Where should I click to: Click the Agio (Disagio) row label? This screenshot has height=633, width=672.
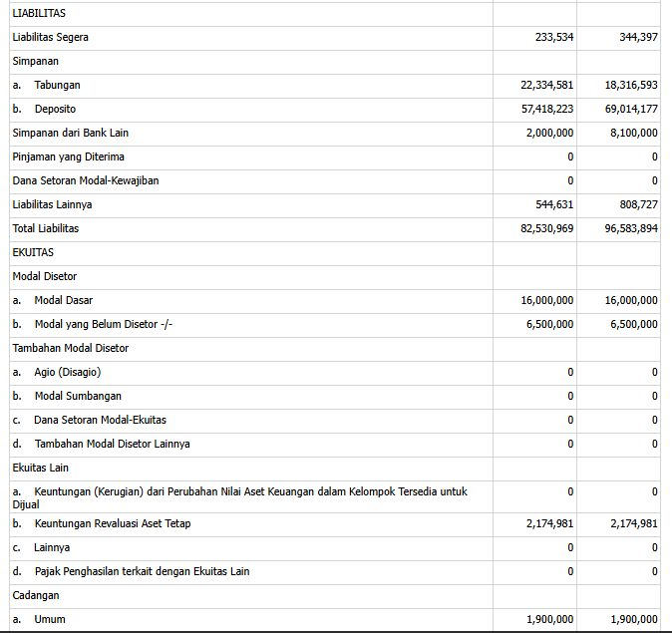(x=68, y=372)
